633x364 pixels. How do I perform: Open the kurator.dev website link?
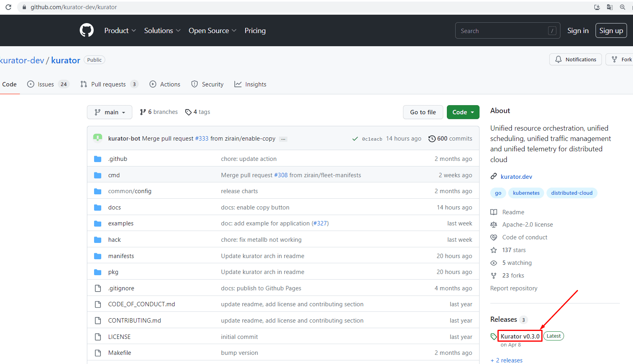point(516,176)
